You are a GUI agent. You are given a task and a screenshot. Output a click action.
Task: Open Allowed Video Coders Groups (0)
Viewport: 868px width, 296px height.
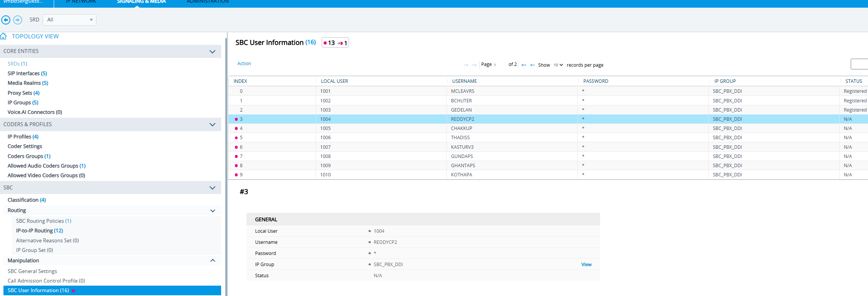(x=46, y=175)
